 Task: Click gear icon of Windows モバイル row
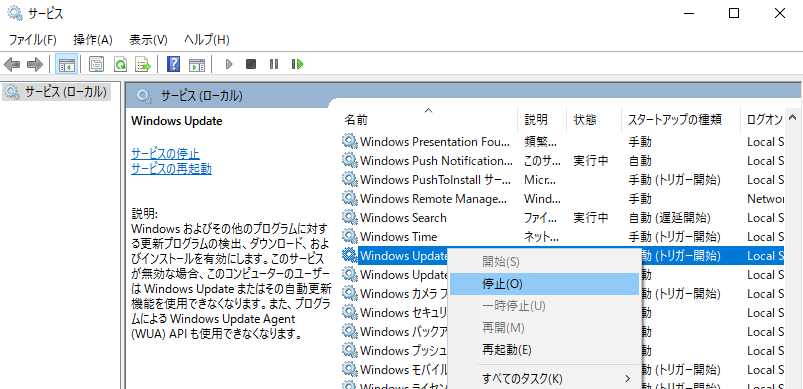click(x=349, y=369)
